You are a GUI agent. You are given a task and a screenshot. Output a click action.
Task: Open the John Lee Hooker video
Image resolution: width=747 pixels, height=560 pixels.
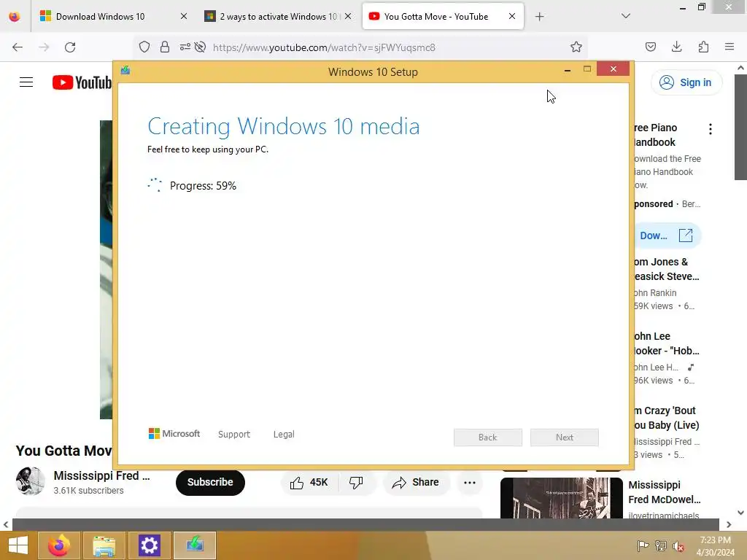point(666,343)
